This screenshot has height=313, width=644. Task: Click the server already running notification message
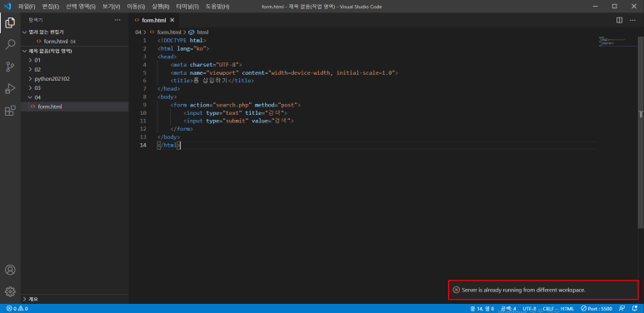click(x=523, y=290)
